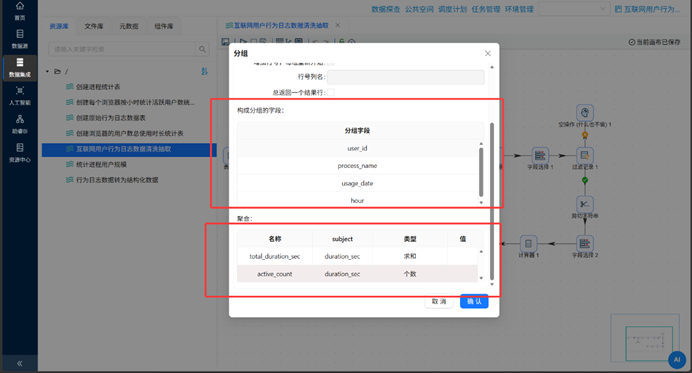
Task: Click the 互联网用户行为... project link at top right
Action: pyautogui.click(x=647, y=9)
